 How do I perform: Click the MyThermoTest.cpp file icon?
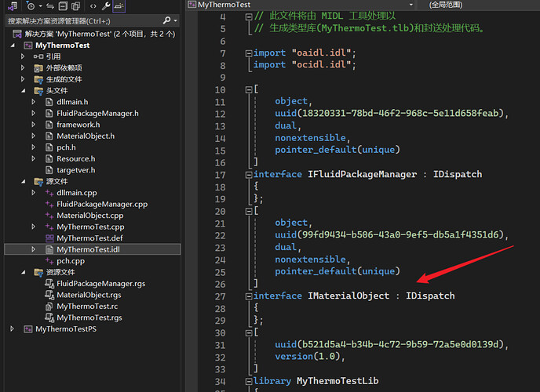pos(49,227)
